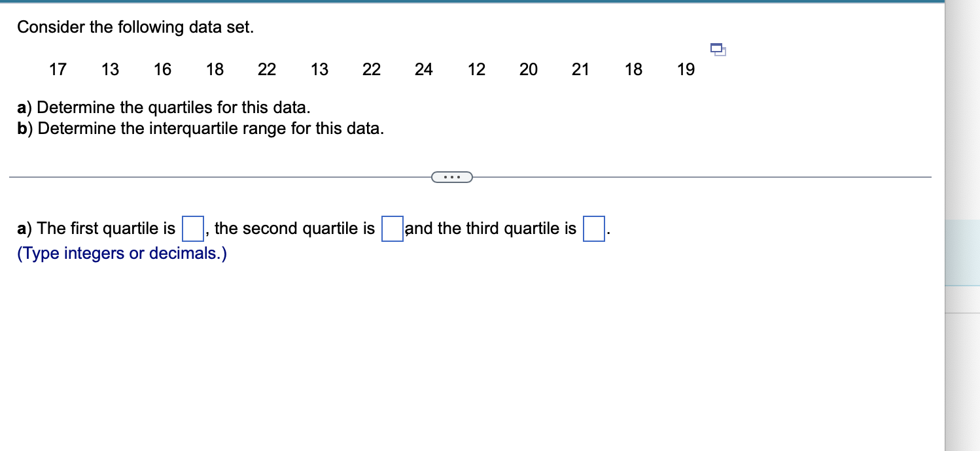Select the value 19 in the data set

click(x=686, y=69)
